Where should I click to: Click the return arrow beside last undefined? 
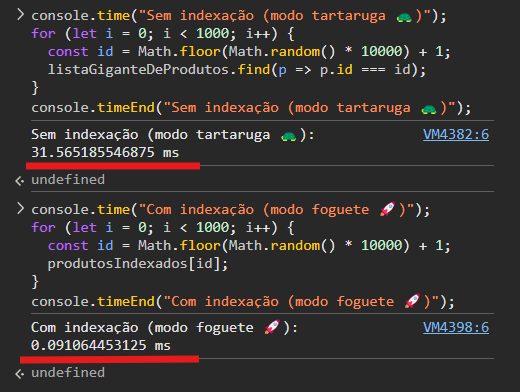pos(20,373)
